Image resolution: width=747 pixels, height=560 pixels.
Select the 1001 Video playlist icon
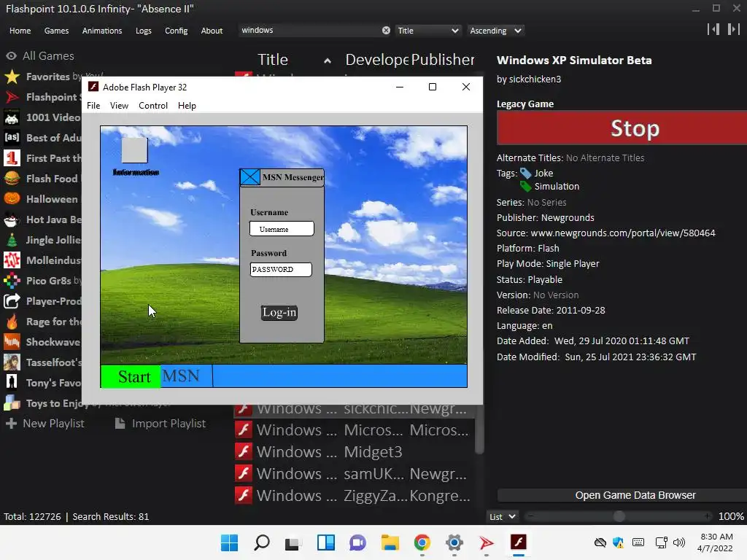point(12,117)
